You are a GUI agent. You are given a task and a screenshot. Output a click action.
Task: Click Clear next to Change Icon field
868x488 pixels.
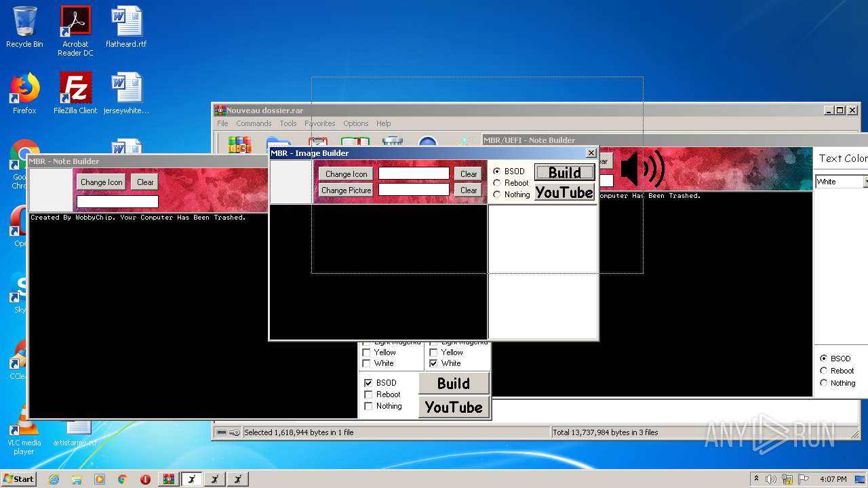click(x=469, y=174)
